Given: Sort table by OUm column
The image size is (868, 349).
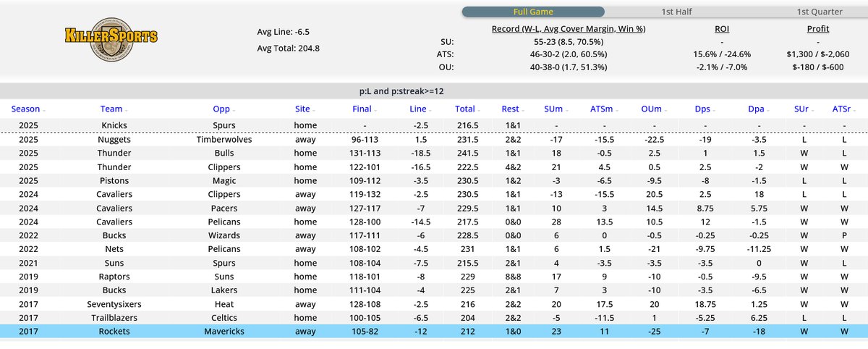Looking at the screenshot, I should click(651, 109).
